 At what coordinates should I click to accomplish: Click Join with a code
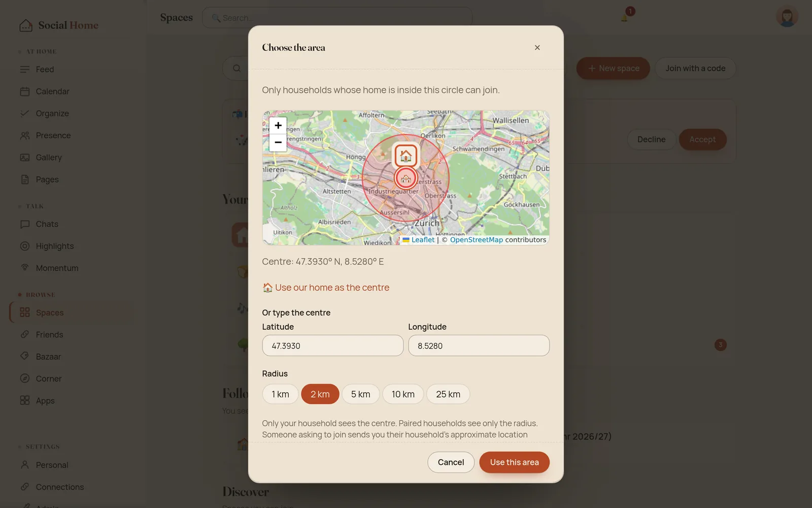click(x=695, y=68)
